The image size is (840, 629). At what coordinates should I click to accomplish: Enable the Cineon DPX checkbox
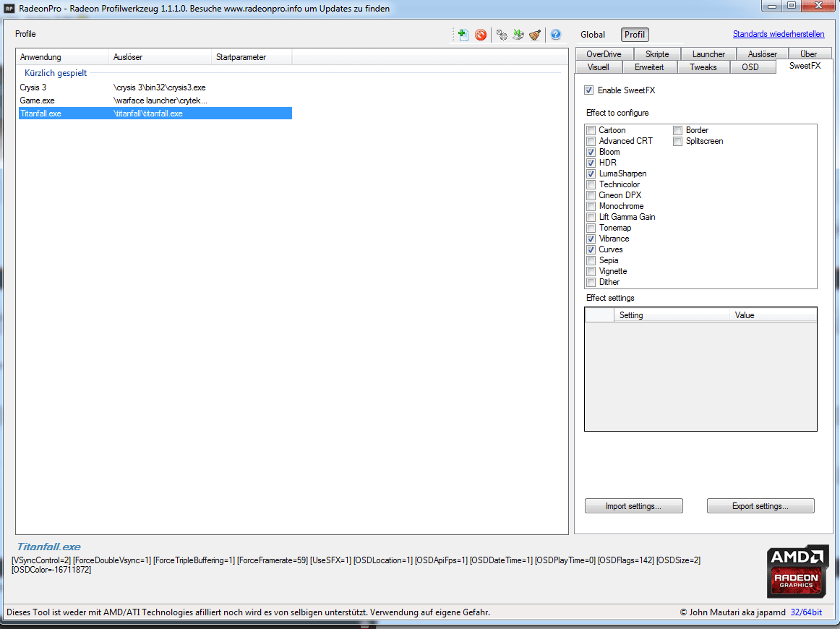click(591, 195)
